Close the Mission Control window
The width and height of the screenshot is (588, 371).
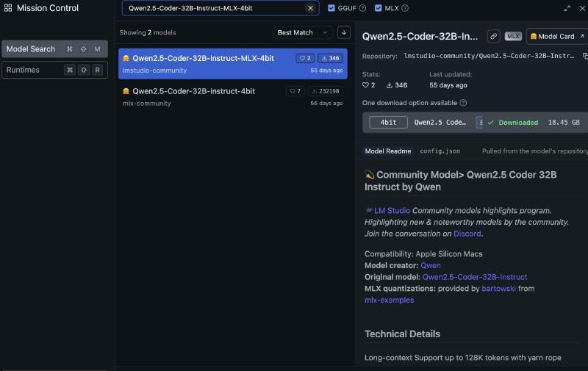pyautogui.click(x=582, y=8)
